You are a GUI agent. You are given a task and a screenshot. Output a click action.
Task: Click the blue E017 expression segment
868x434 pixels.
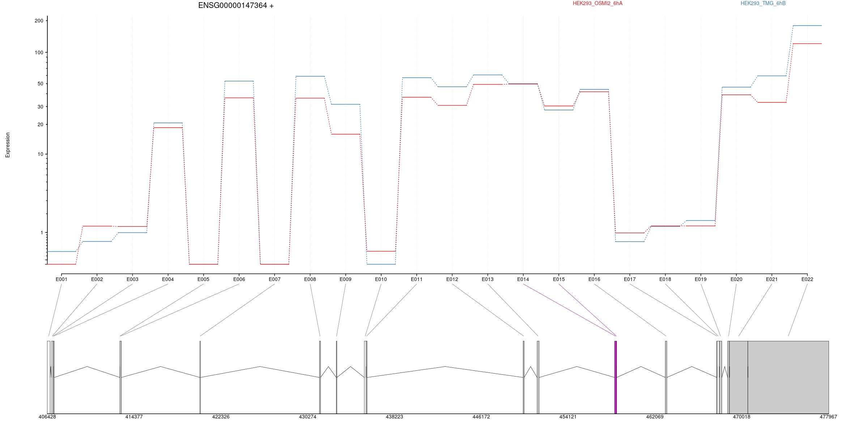[630, 242]
